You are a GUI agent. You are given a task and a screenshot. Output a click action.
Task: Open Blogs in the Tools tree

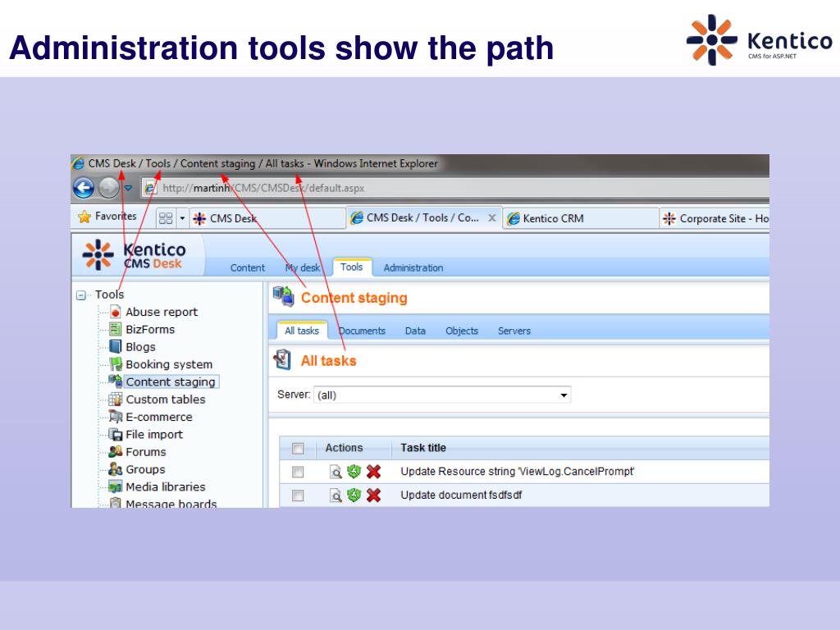point(141,347)
